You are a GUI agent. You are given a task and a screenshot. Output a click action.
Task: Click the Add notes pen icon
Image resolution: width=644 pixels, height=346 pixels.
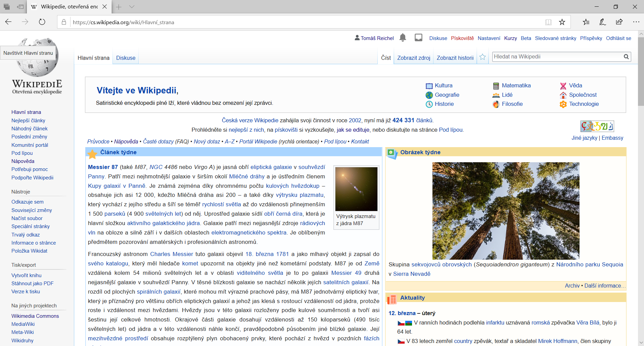coord(603,22)
